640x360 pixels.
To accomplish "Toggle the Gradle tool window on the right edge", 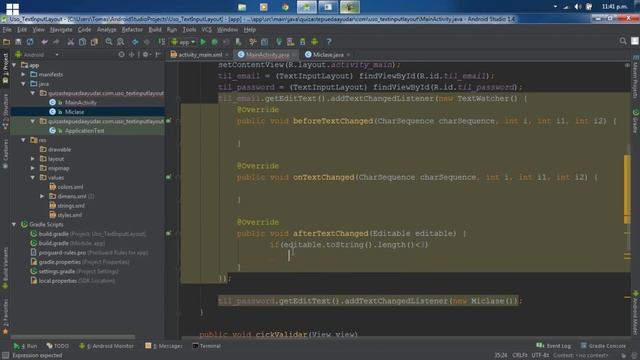I will point(636,121).
